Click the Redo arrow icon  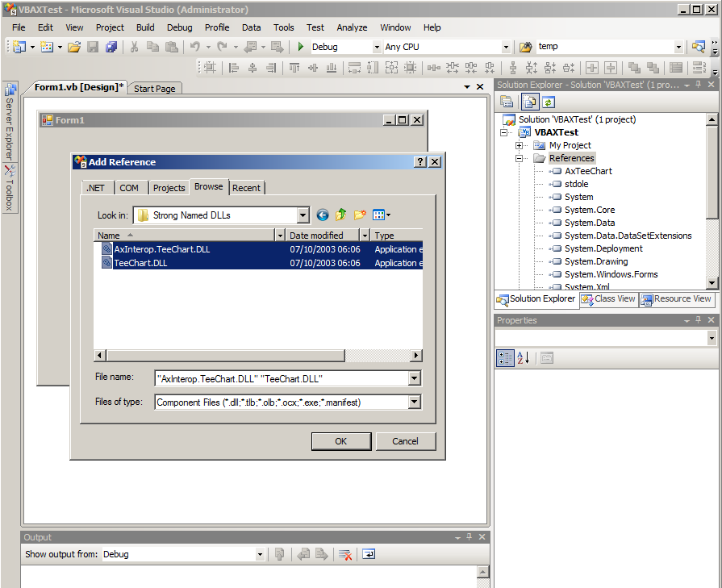[222, 47]
